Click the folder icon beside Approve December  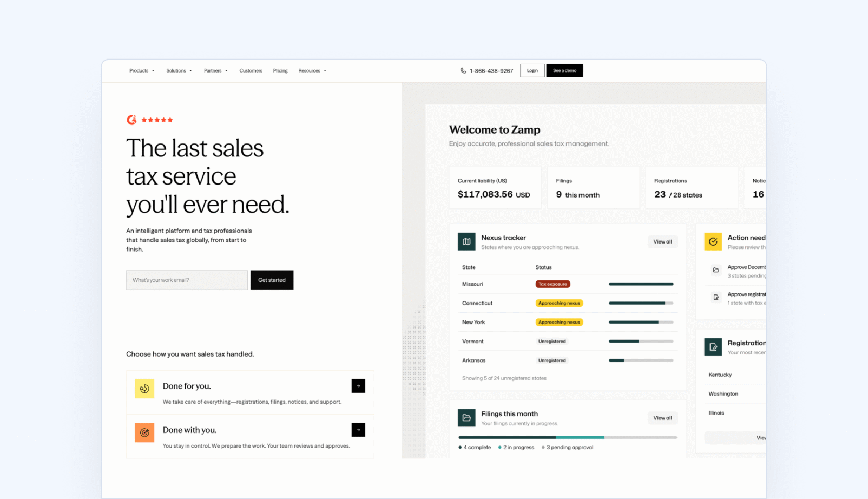coord(716,270)
